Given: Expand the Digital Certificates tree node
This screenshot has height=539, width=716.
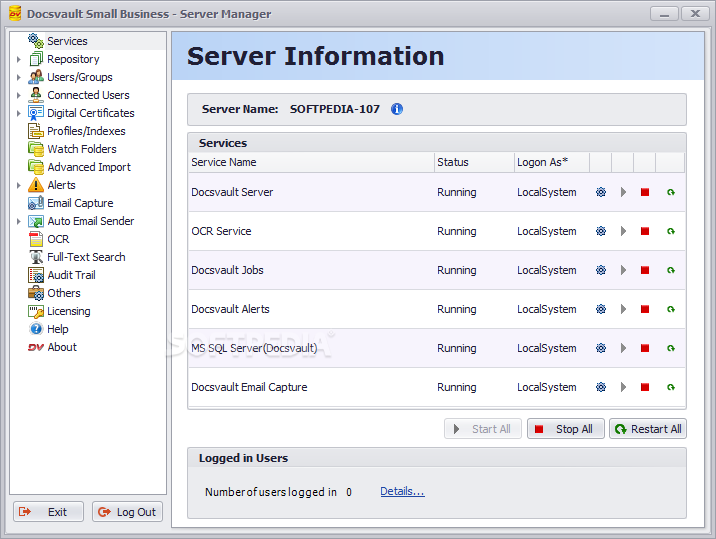Looking at the screenshot, I should click(x=19, y=113).
